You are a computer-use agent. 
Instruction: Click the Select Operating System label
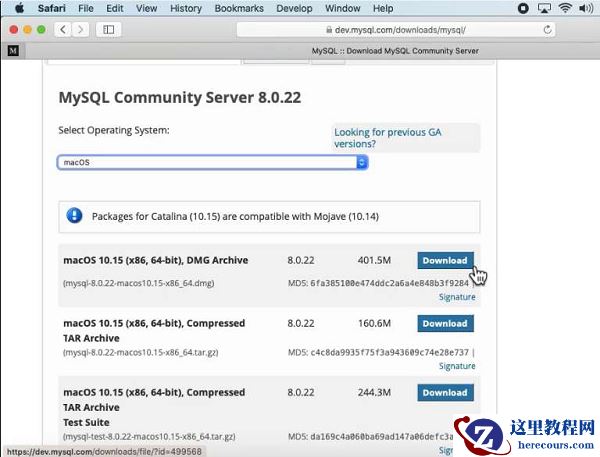coord(114,130)
